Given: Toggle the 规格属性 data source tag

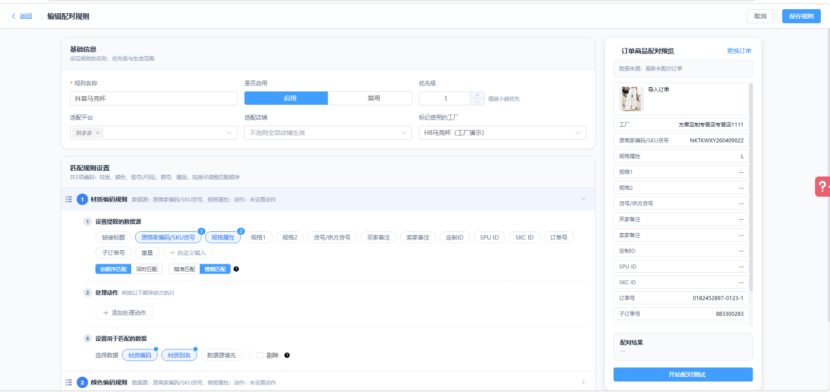Looking at the screenshot, I should (x=223, y=238).
